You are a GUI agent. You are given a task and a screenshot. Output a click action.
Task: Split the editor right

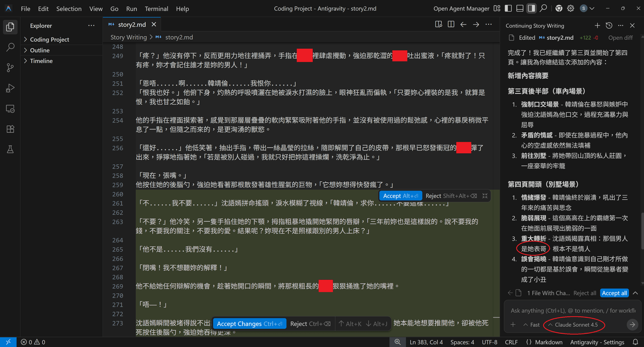coord(451,24)
